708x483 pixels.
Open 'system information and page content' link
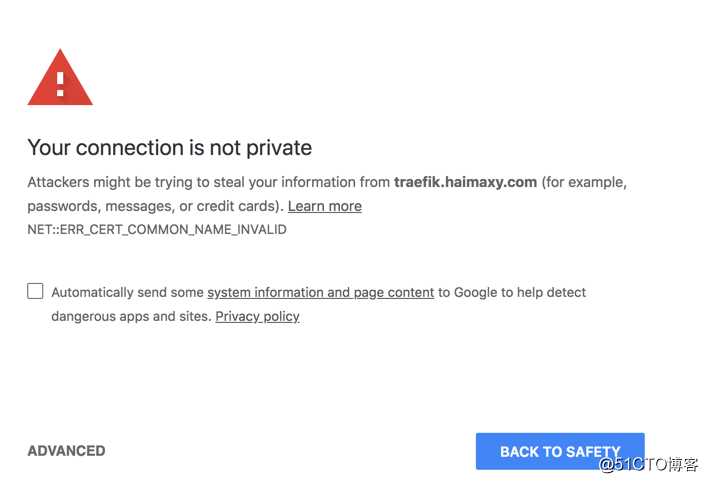(x=321, y=293)
